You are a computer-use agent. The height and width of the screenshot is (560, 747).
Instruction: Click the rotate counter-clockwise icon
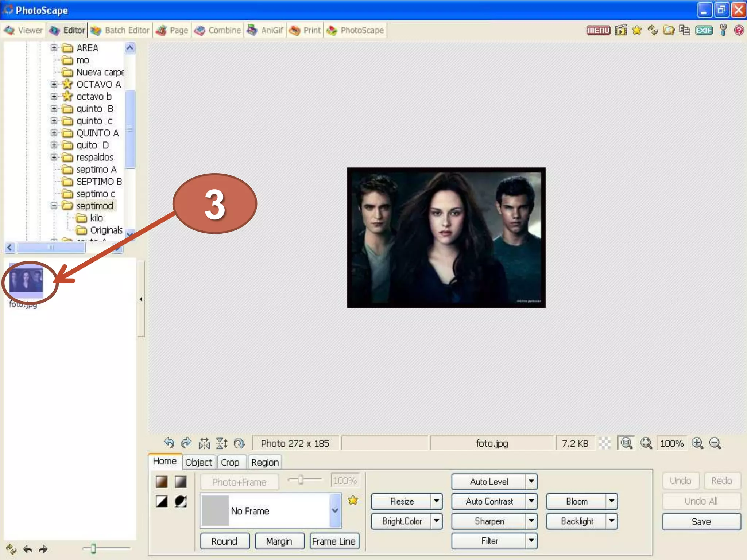[169, 443]
